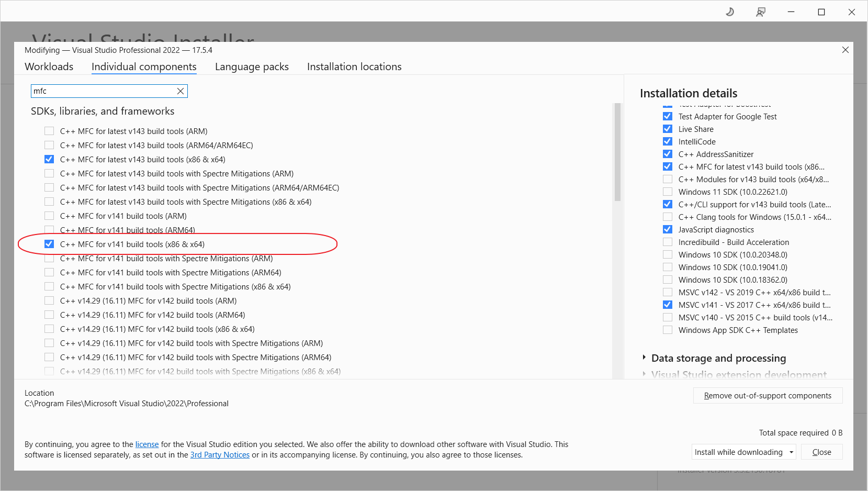Screen dimensions: 868x491
Task: Uncheck Live Share in Installation details
Action: click(x=668, y=129)
